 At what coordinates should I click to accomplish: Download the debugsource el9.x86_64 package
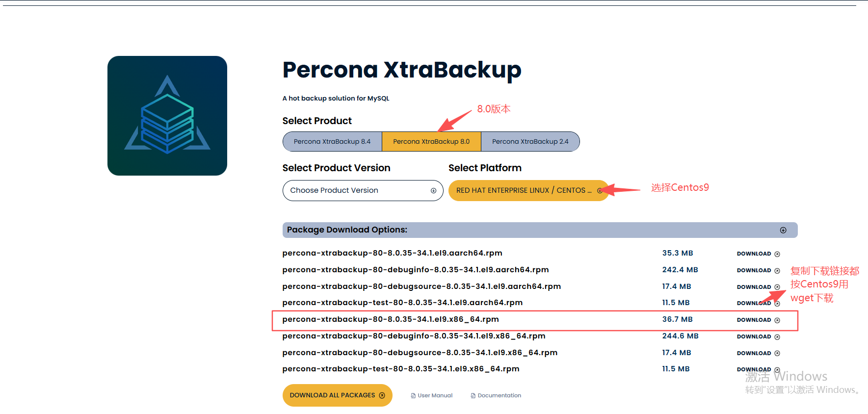point(758,353)
